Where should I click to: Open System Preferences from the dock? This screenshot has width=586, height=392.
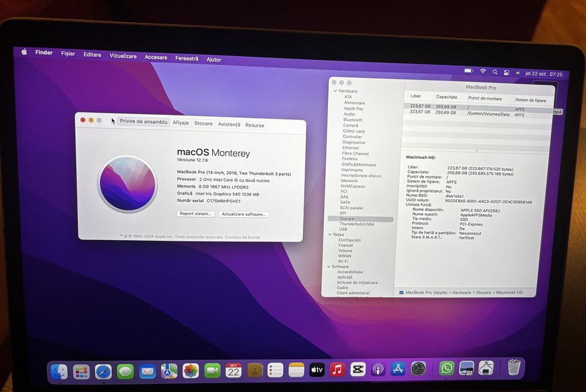point(418,369)
